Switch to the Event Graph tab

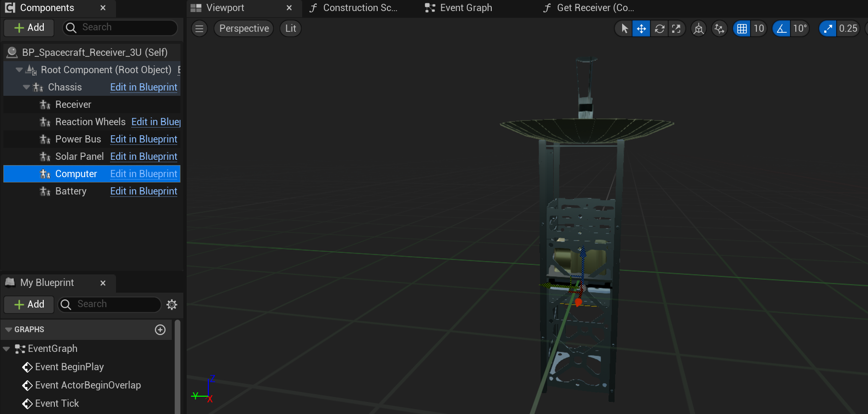click(465, 8)
